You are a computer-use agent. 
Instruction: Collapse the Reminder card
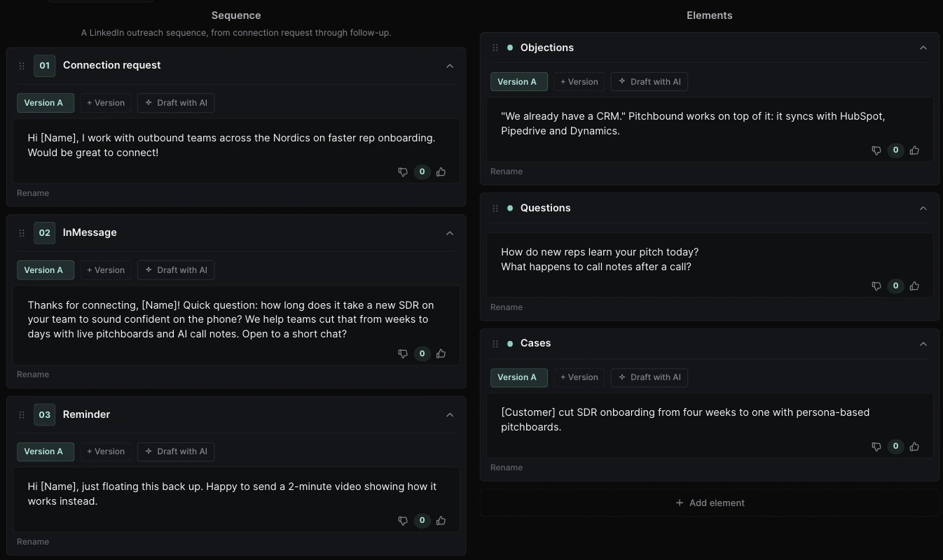[x=450, y=414]
